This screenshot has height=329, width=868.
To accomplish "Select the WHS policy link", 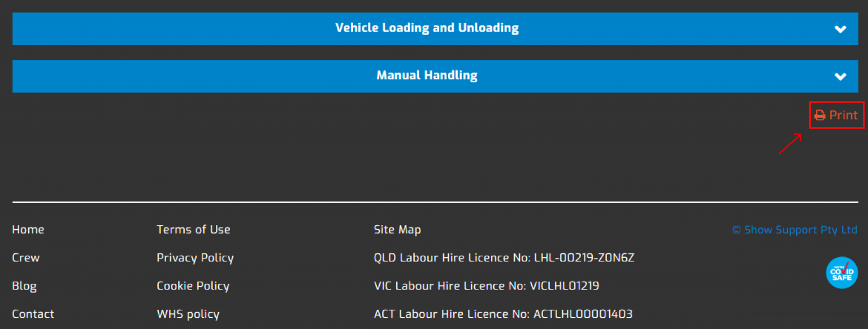I will click(188, 314).
